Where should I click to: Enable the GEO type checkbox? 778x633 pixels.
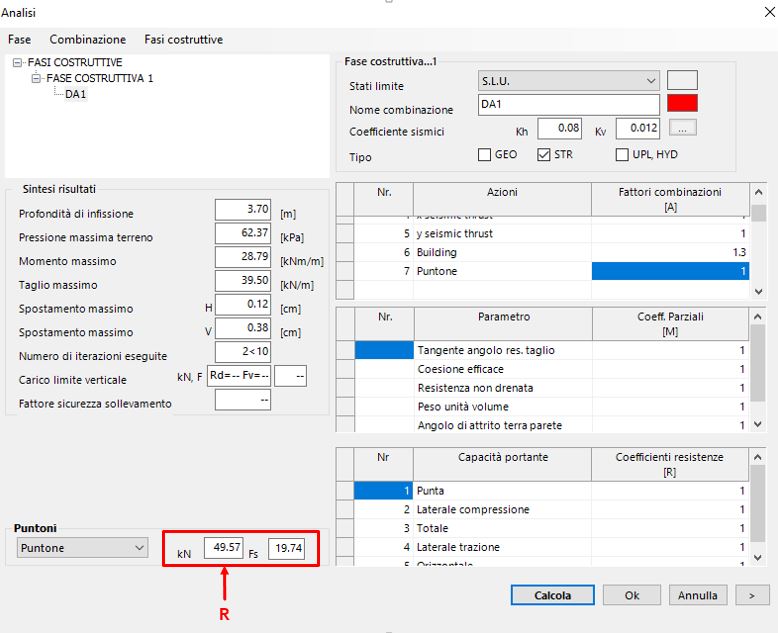coord(485,155)
